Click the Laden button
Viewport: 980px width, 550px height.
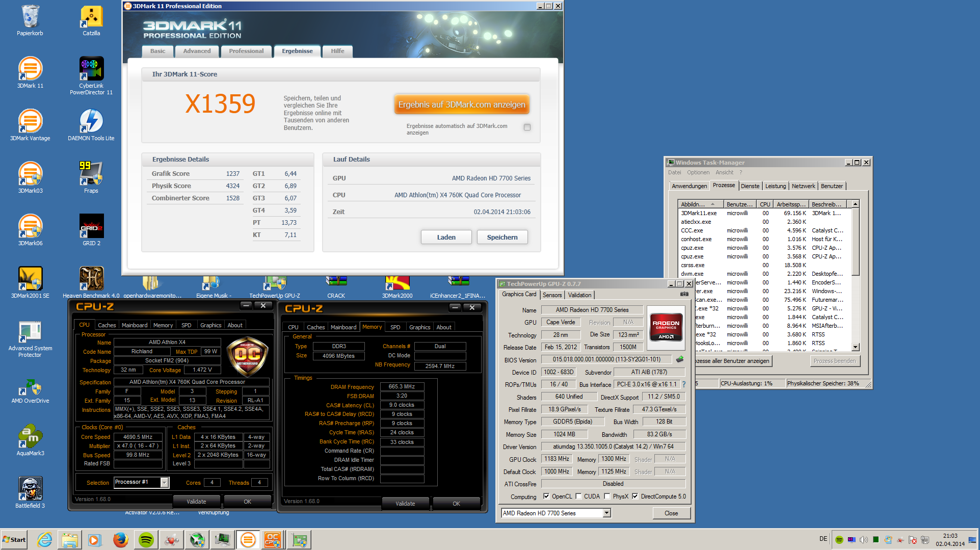[446, 238]
